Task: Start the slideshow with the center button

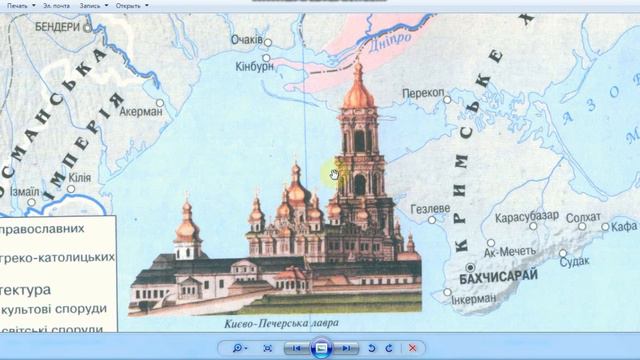Action: [x=321, y=348]
